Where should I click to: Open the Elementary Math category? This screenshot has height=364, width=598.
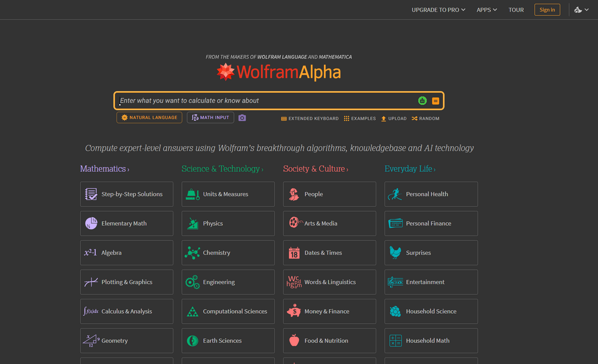coord(127,224)
